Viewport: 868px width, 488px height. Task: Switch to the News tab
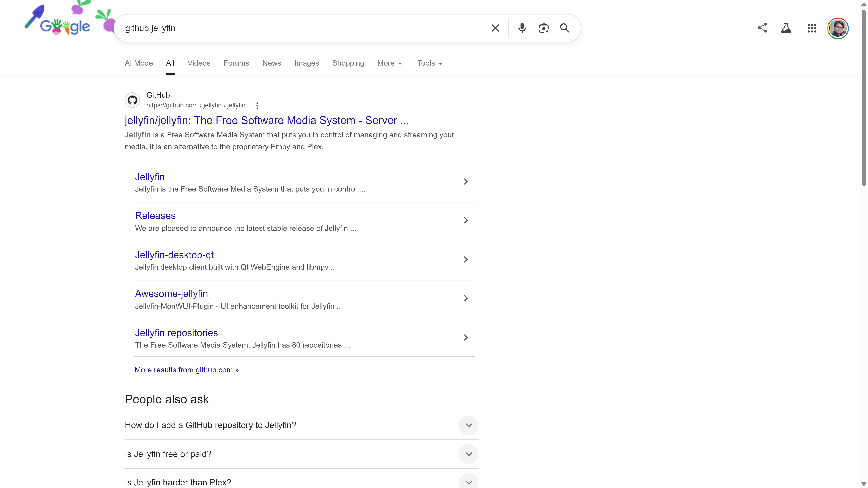[272, 63]
